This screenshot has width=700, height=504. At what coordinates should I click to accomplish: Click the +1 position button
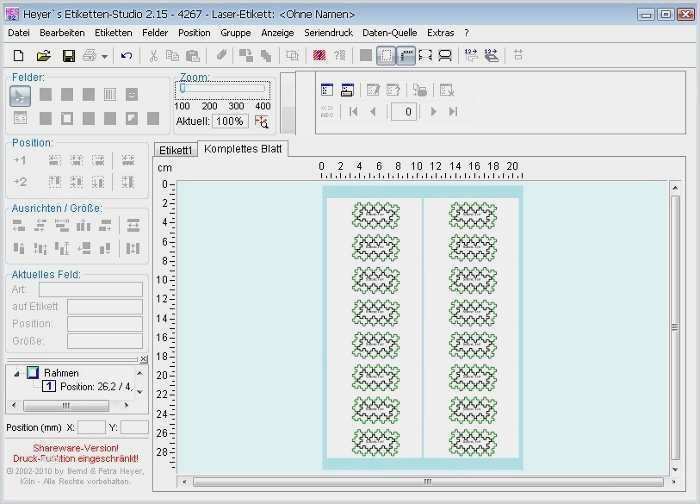pos(20,160)
